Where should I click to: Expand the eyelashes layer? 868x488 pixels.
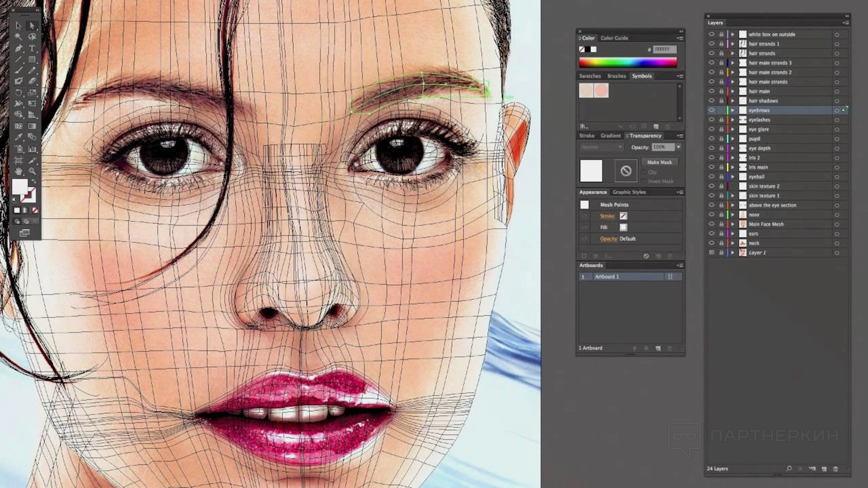733,120
